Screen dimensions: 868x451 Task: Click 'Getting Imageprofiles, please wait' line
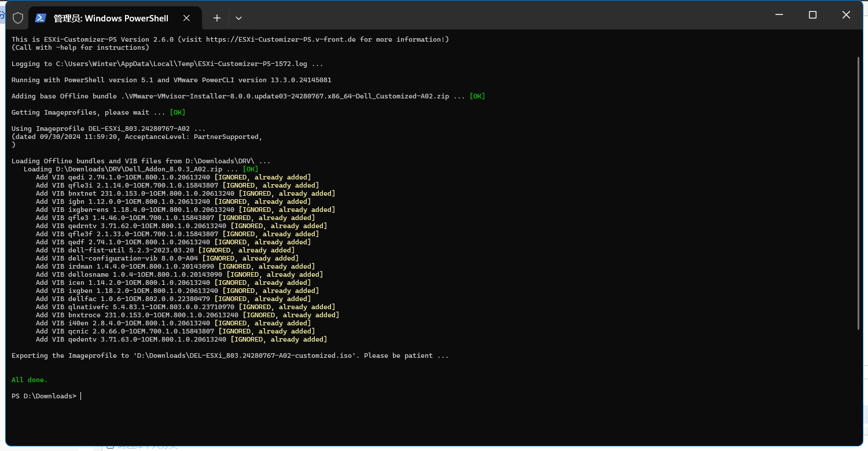(98, 112)
